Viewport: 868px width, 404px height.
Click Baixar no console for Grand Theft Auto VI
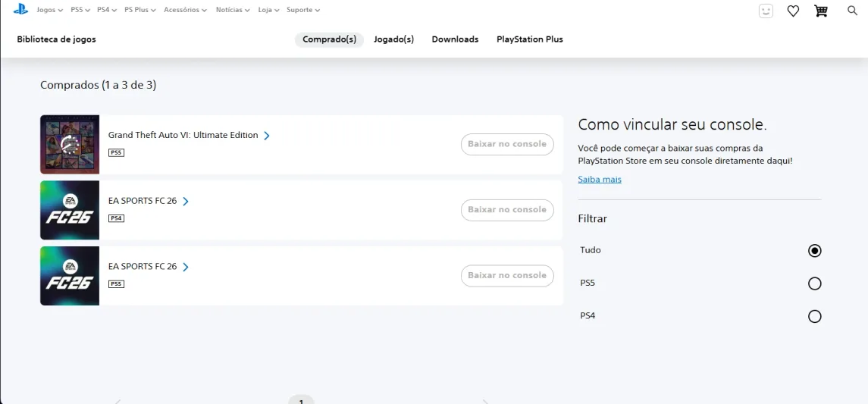[x=507, y=145]
